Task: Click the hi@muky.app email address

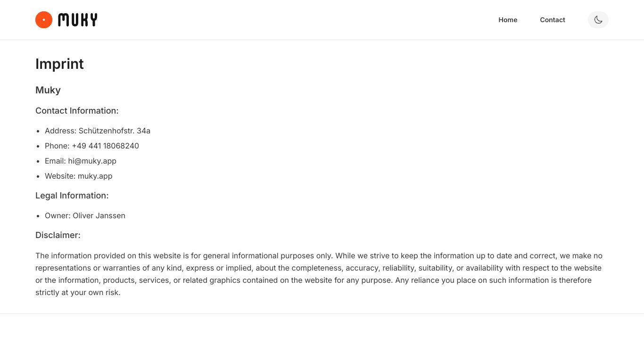Action: 92,161
